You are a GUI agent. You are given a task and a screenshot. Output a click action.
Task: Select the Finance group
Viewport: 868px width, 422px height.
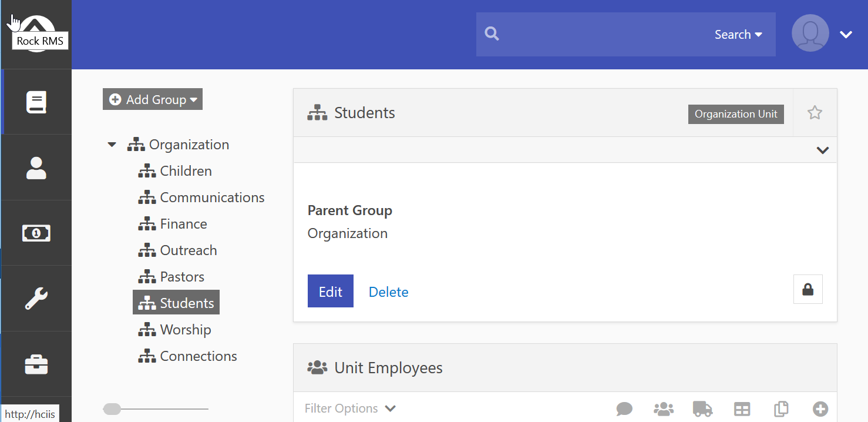[173, 224]
